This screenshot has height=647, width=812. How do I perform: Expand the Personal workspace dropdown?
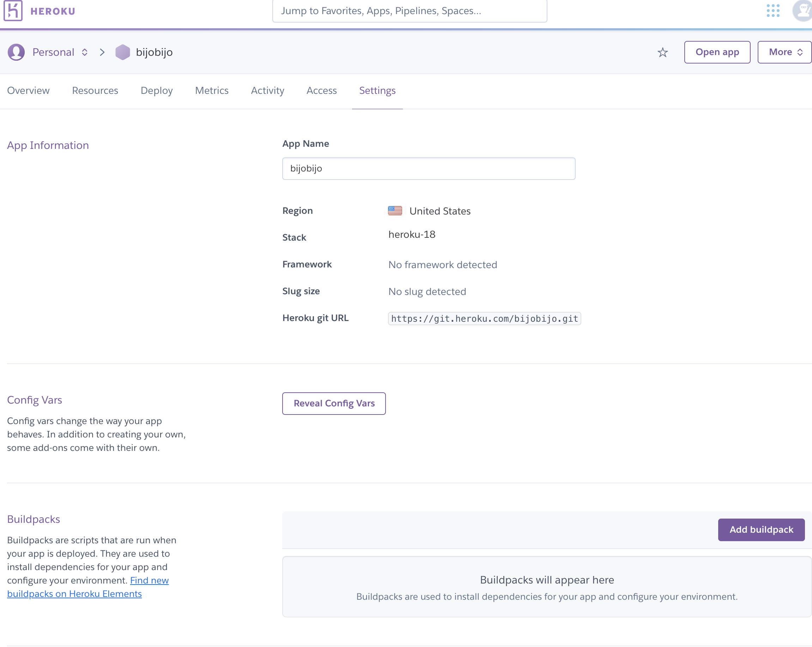click(85, 52)
